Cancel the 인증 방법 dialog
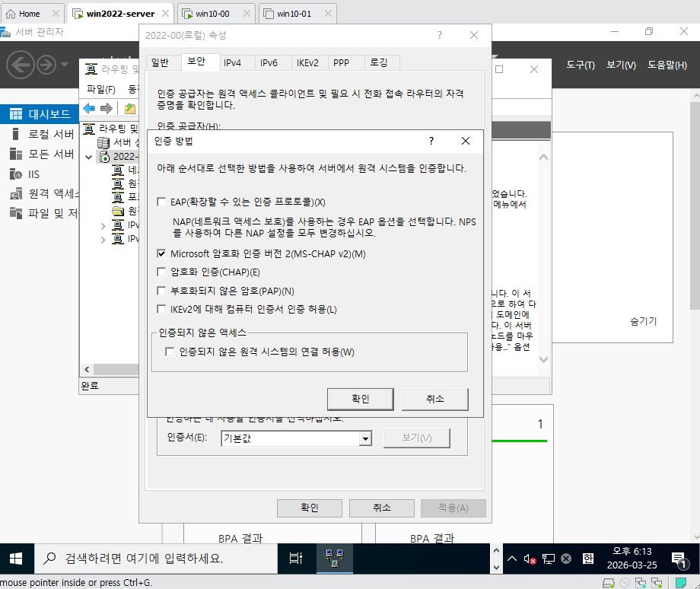This screenshot has width=700, height=589. tap(434, 399)
